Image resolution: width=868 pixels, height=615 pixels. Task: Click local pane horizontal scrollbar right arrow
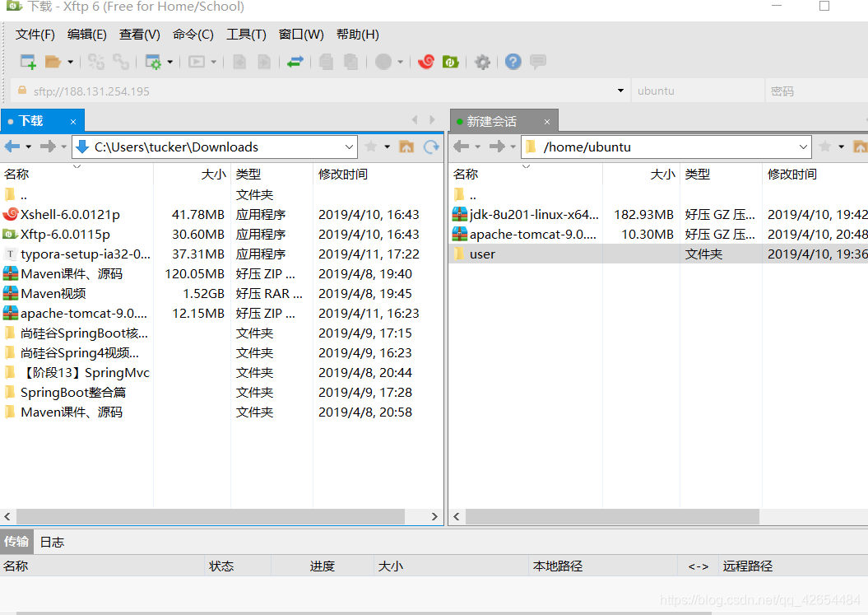coord(434,516)
